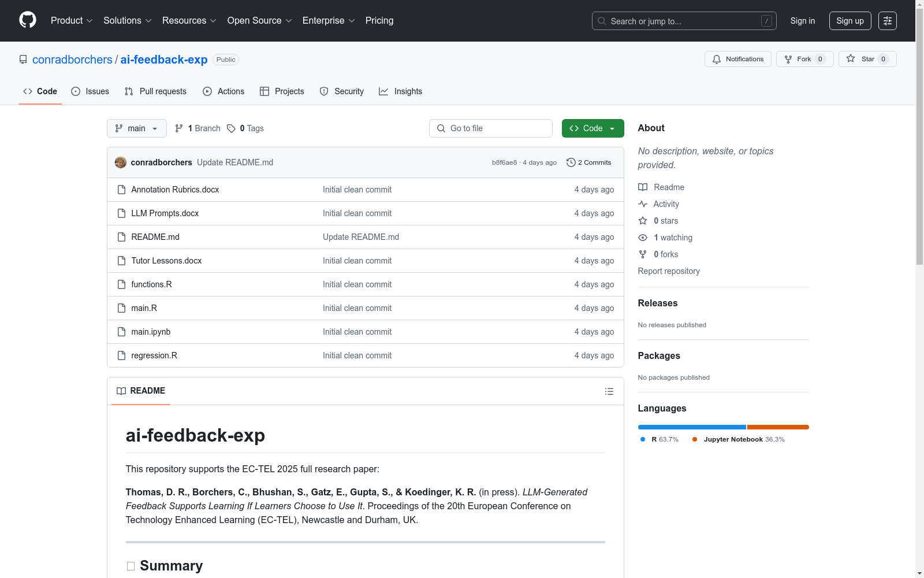Click the branch icon beside 1 Branch
The image size is (924, 578).
coord(179,128)
